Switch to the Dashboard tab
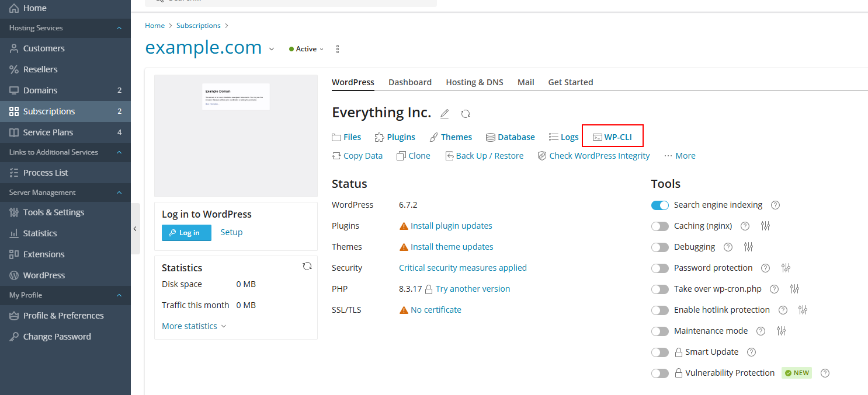 coord(410,82)
